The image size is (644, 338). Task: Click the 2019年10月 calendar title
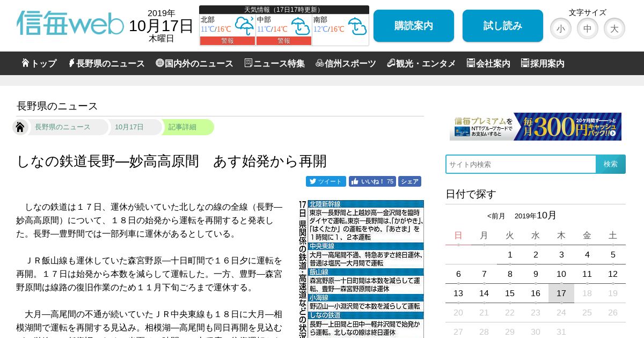(x=536, y=216)
